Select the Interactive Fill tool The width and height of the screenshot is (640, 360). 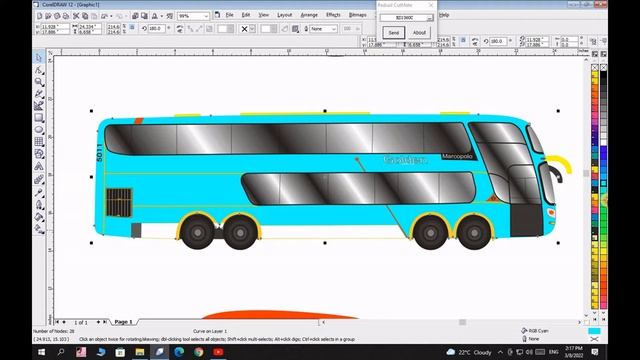(39, 229)
